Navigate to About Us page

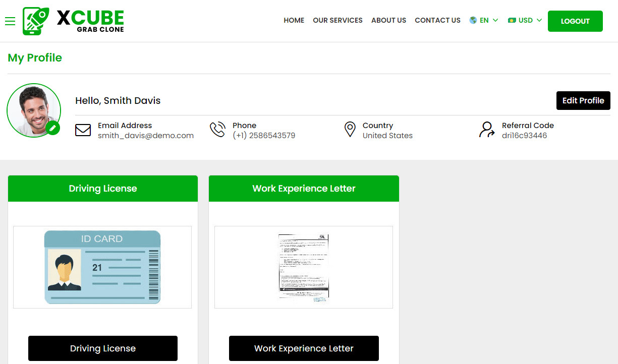point(388,20)
